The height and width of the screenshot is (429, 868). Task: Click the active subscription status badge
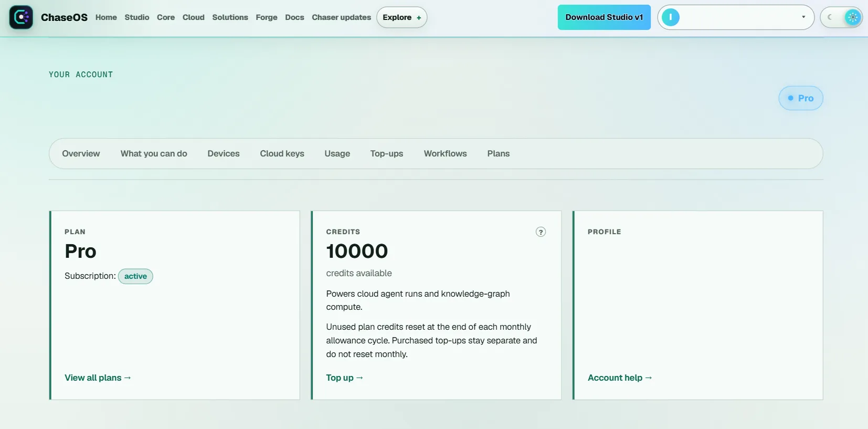(x=135, y=276)
